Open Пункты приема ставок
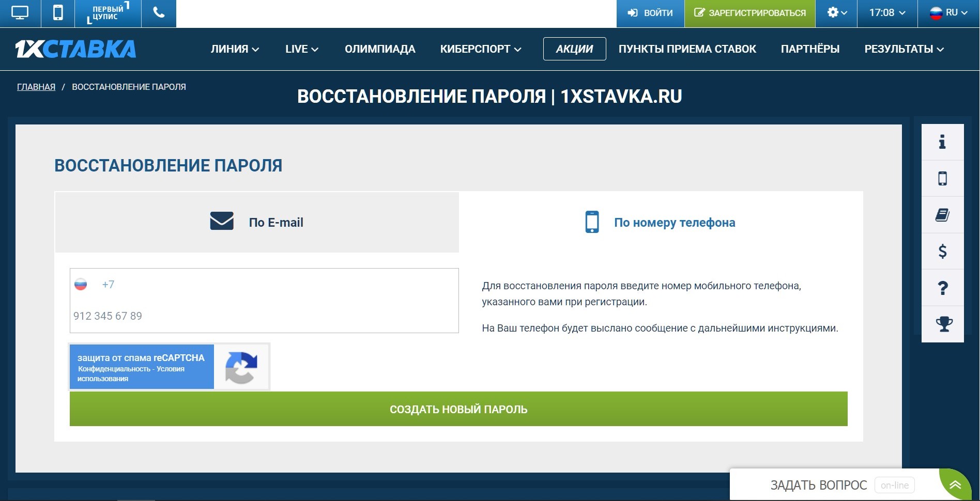 click(x=687, y=49)
